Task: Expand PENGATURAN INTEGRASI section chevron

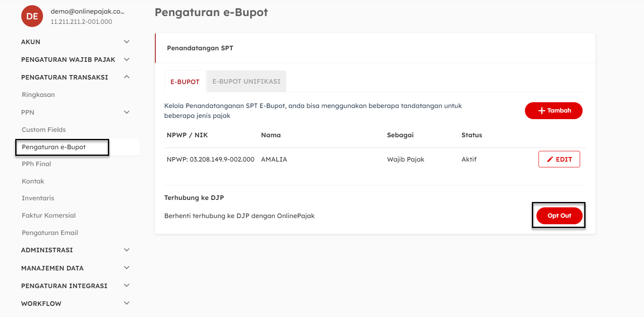Action: pyautogui.click(x=127, y=286)
